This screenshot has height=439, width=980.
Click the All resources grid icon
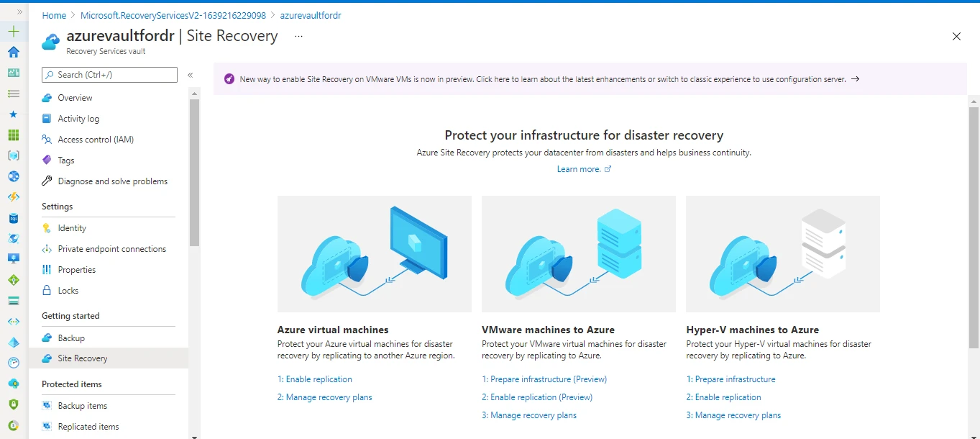tap(12, 135)
